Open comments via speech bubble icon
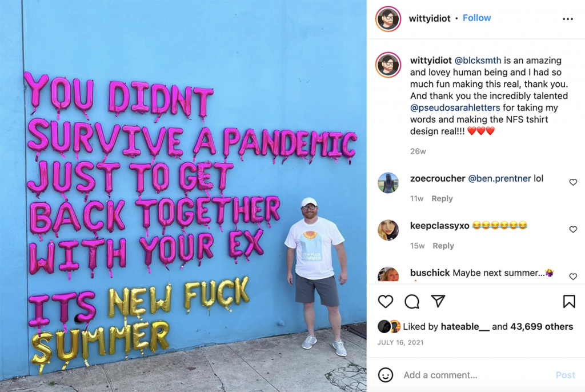 (412, 301)
